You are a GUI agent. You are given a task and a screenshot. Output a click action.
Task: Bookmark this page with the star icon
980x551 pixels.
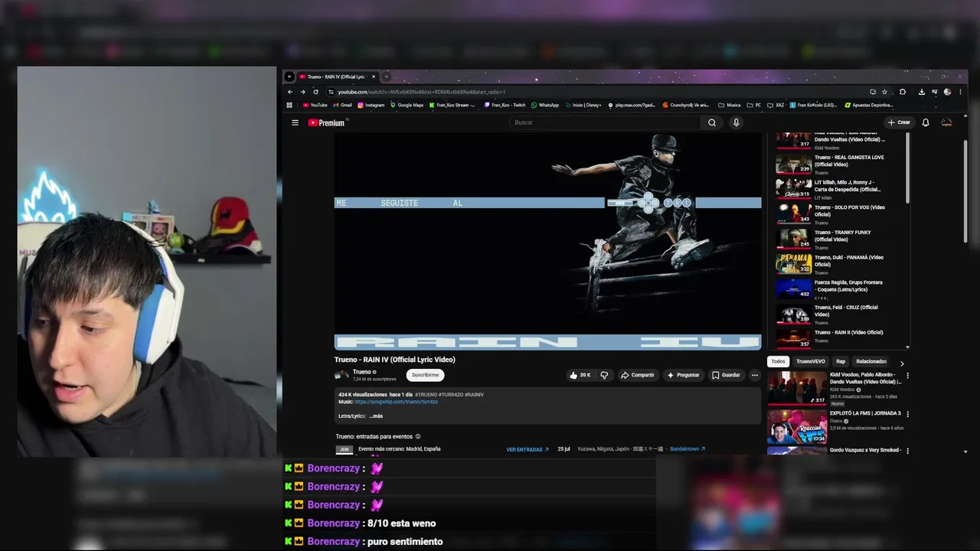(x=884, y=92)
